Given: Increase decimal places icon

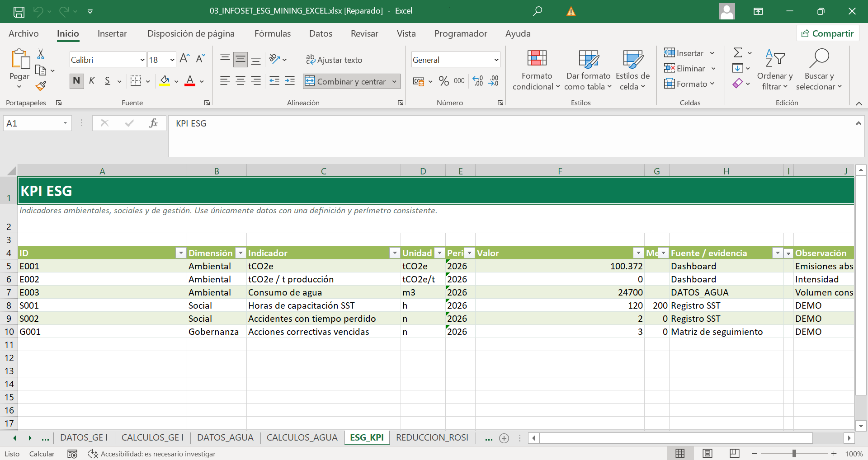Looking at the screenshot, I should click(478, 81).
